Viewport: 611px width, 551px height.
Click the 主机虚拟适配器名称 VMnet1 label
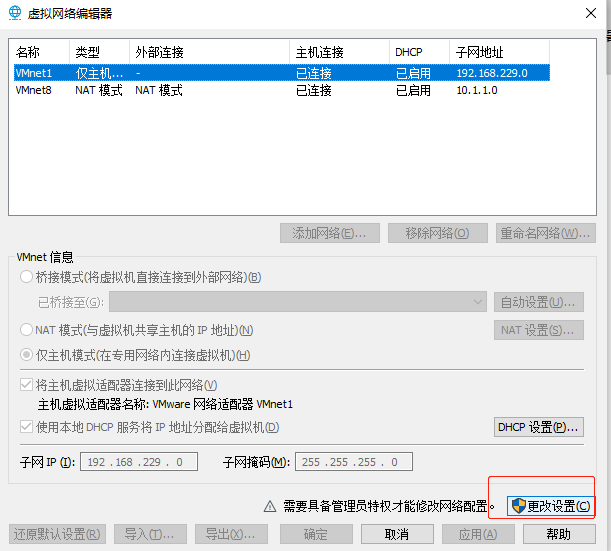coord(165,404)
